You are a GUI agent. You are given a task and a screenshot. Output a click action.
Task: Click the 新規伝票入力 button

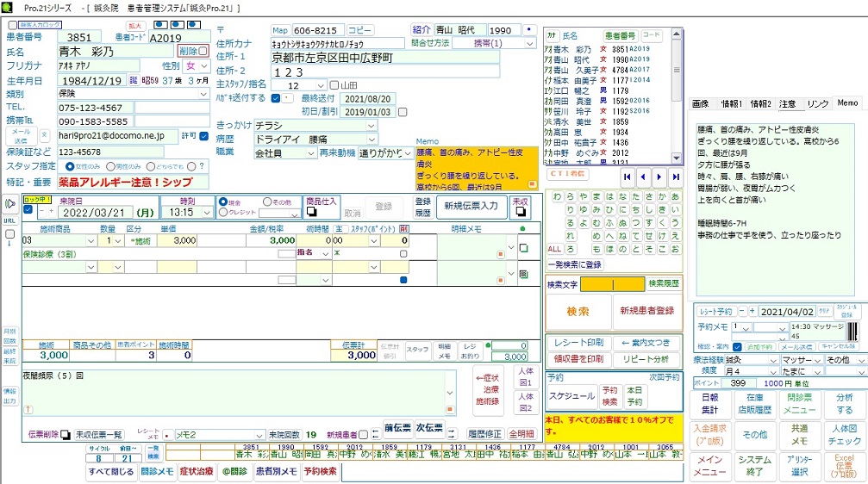pos(471,207)
